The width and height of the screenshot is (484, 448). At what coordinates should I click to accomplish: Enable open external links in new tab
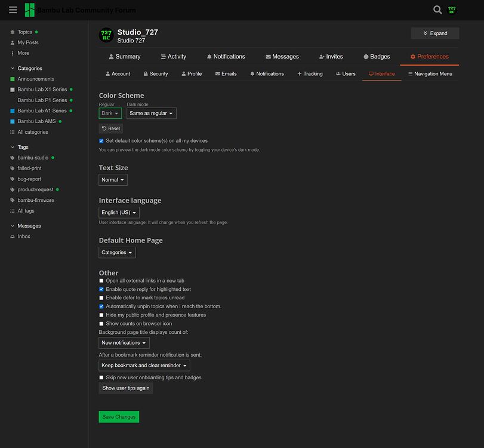[101, 281]
